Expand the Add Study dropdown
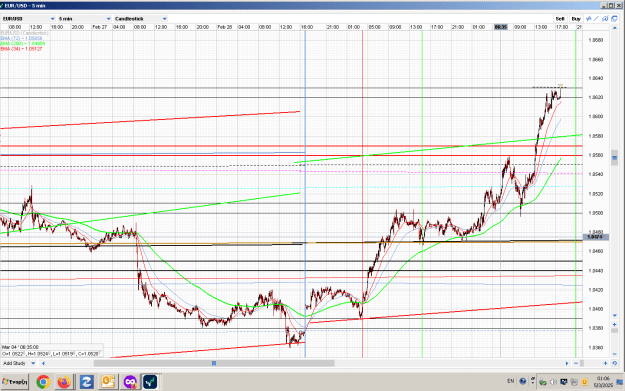625x391 pixels. [x=19, y=363]
